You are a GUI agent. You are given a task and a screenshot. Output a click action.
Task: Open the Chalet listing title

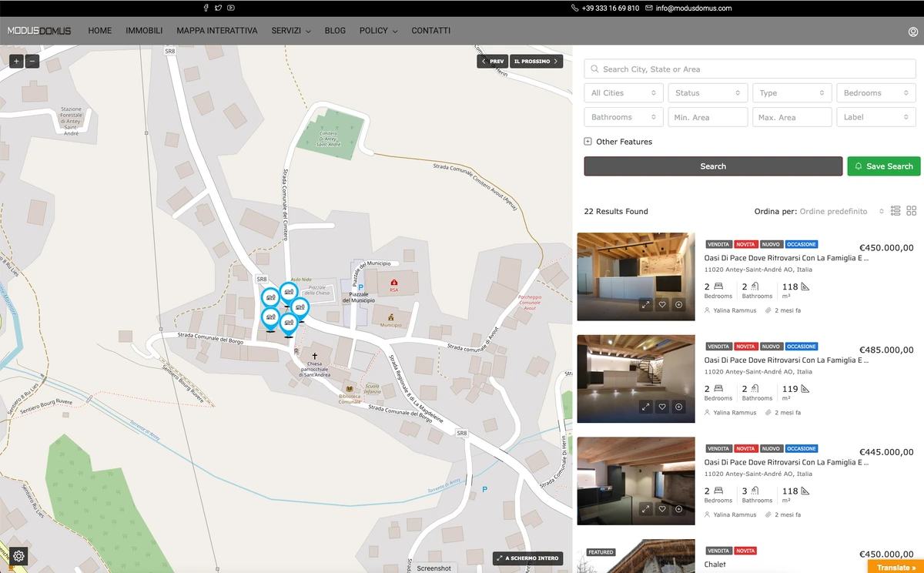click(715, 565)
